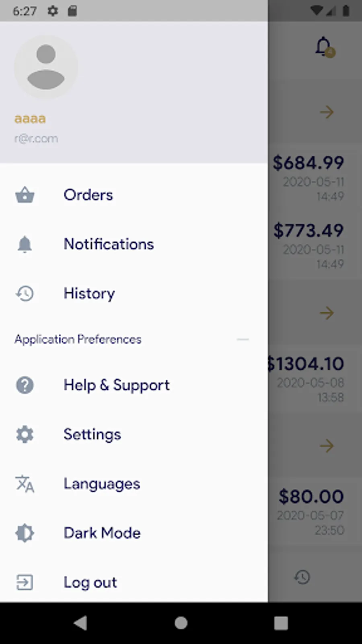Tap the Orders basket icon
362x644 pixels.
(x=25, y=195)
